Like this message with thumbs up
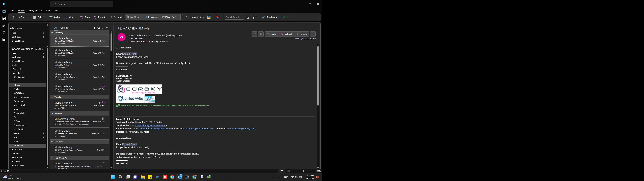The height and width of the screenshot is (181, 644). (254, 34)
